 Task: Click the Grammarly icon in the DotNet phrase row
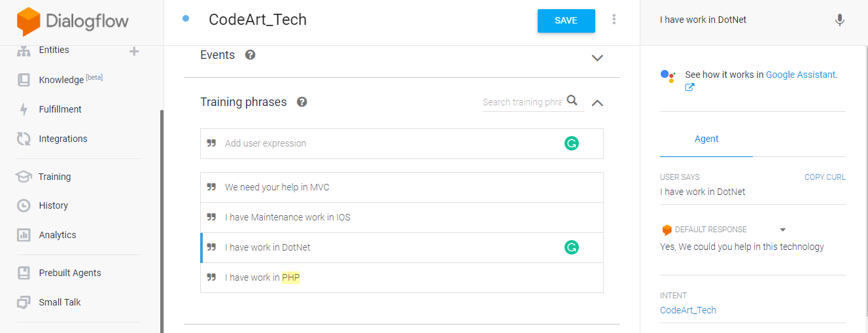pos(572,247)
